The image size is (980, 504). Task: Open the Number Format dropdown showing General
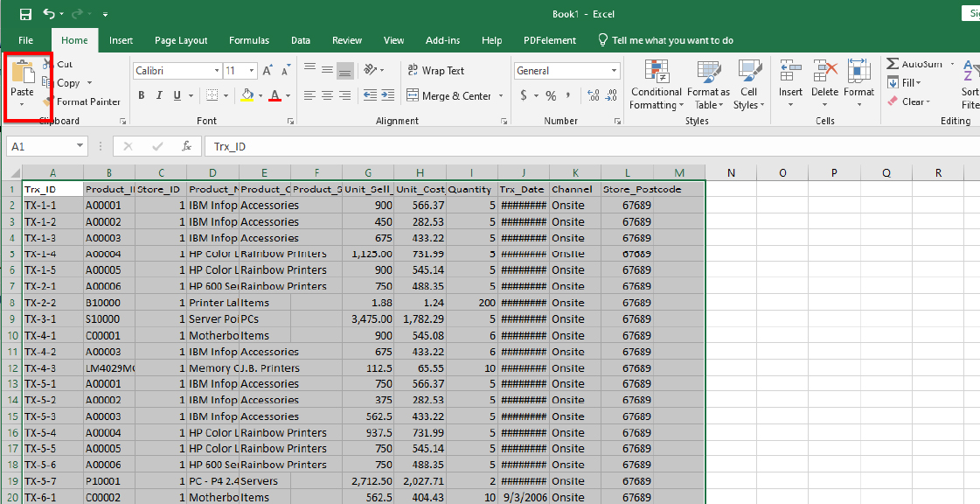[566, 70]
